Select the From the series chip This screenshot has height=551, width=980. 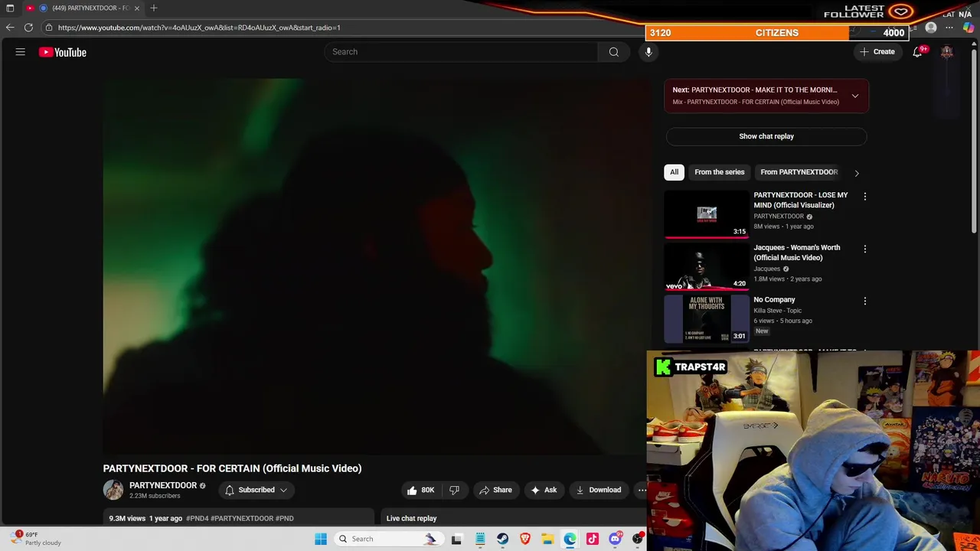coord(720,172)
